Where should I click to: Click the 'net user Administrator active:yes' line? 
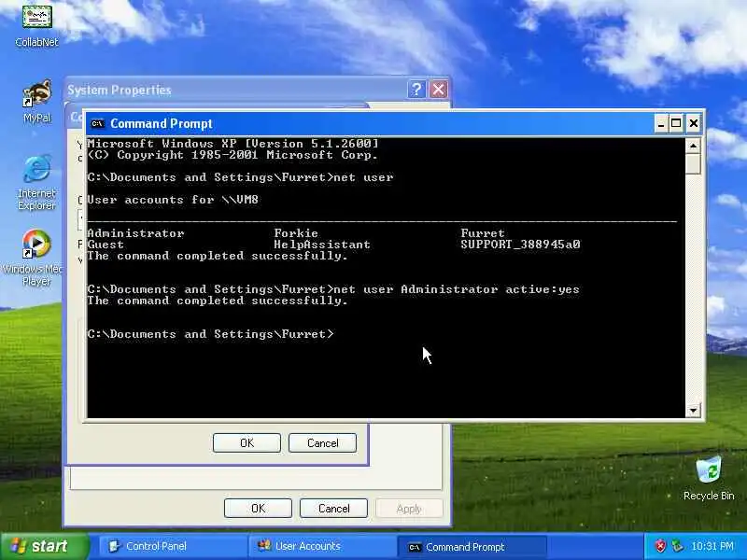pos(333,289)
